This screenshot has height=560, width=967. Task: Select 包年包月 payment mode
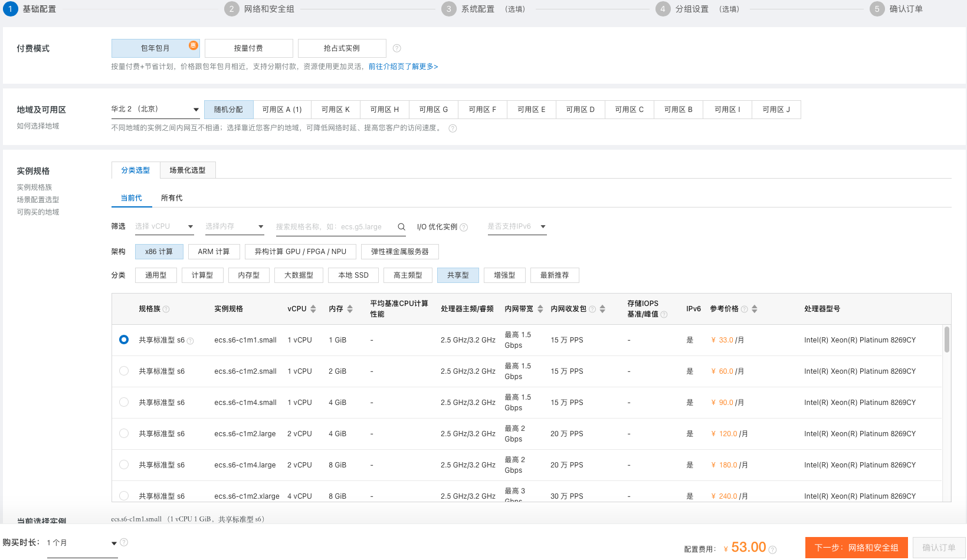[156, 48]
